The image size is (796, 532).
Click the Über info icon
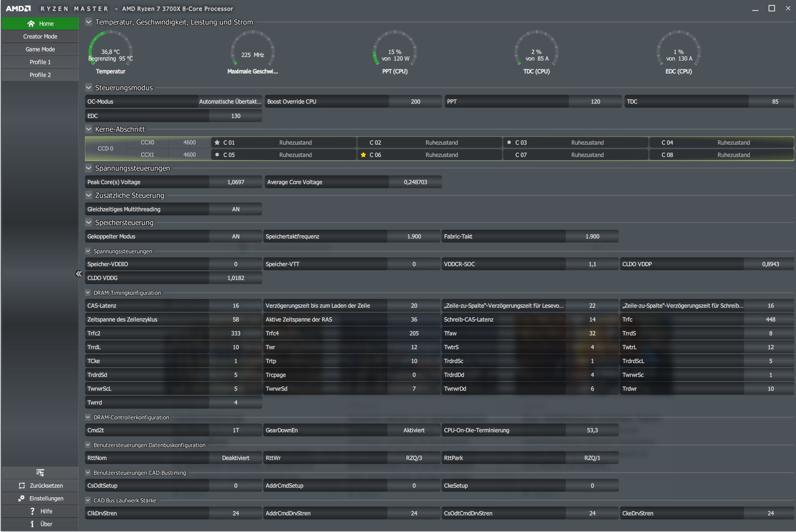click(x=32, y=524)
